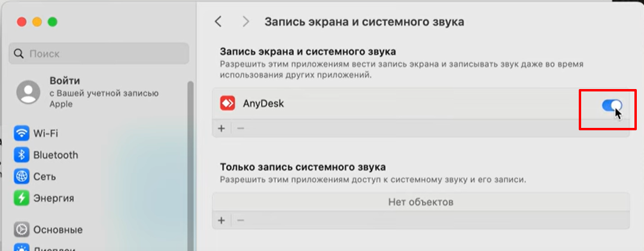Add app under Только запись системного звука
The height and width of the screenshot is (251, 644).
click(x=221, y=221)
